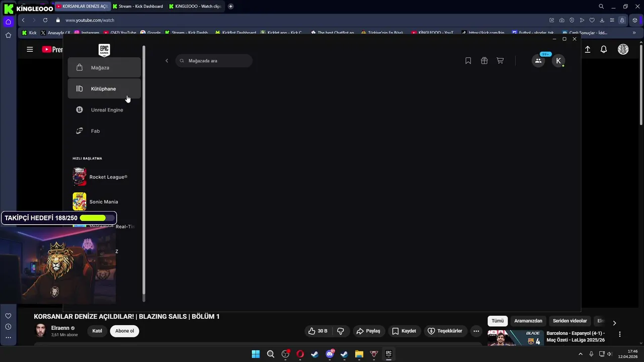Open the Fab marketplace entry
This screenshot has width=644, height=362.
tap(104, 131)
